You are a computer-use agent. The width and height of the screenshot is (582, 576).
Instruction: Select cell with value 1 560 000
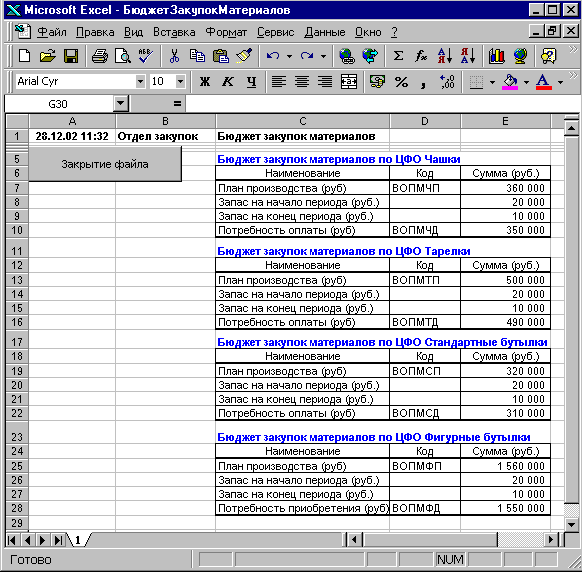[505, 466]
